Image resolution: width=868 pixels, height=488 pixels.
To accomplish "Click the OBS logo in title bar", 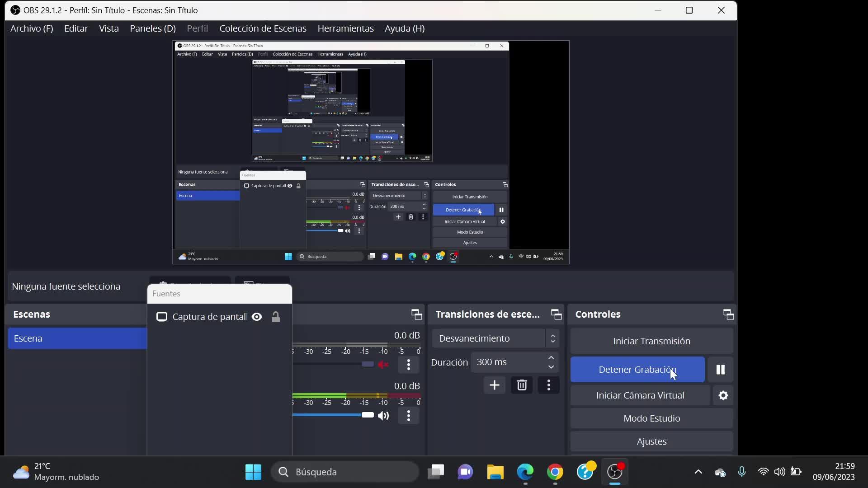I will coord(15,10).
